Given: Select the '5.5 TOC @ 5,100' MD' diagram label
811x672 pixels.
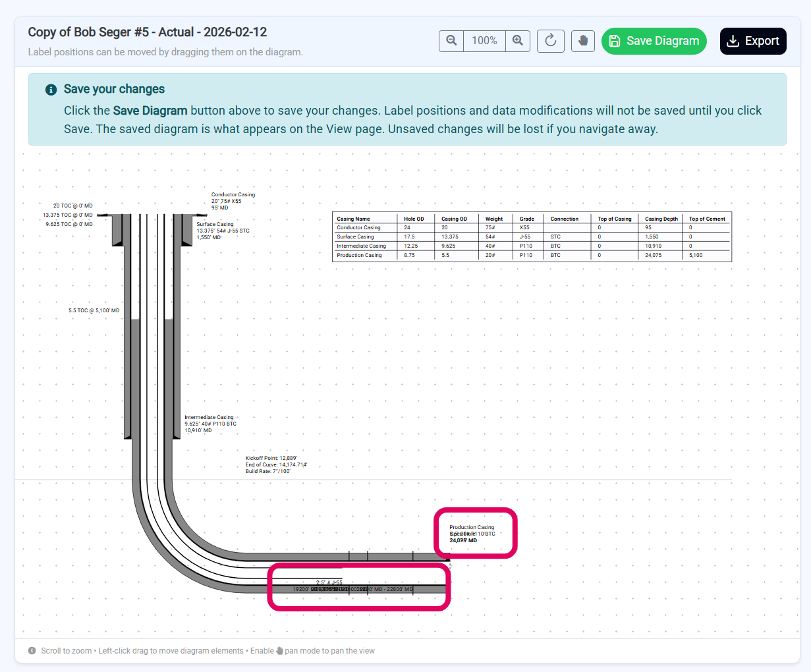Looking at the screenshot, I should click(x=94, y=310).
